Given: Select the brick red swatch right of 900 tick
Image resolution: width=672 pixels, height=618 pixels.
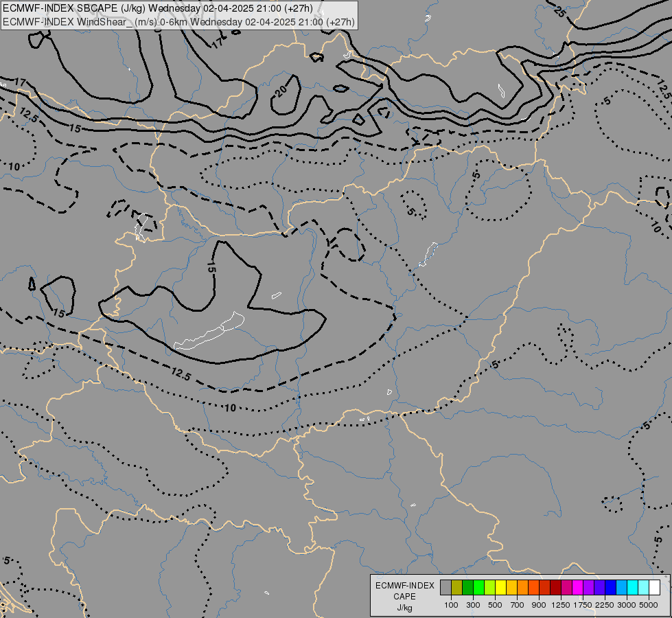Looking at the screenshot, I should click(545, 588).
